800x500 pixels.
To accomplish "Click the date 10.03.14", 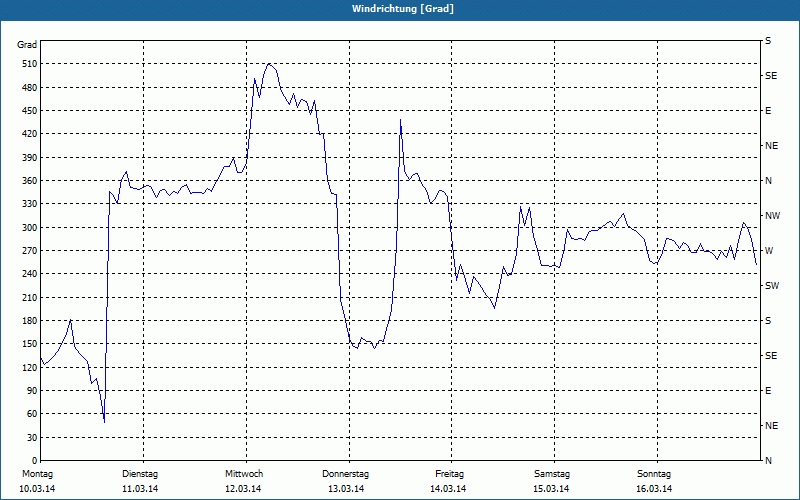I will [x=37, y=489].
